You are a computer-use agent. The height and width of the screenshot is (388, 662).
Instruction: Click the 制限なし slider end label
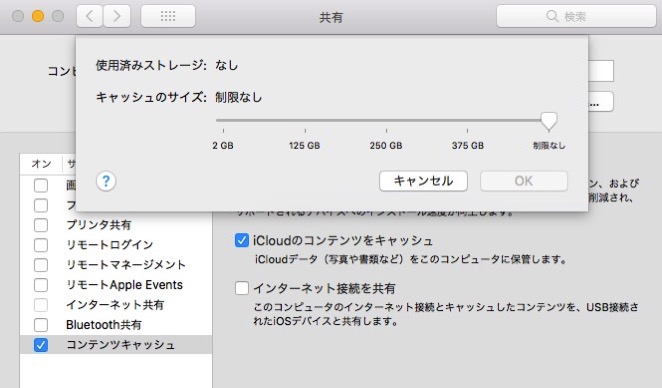(x=549, y=146)
